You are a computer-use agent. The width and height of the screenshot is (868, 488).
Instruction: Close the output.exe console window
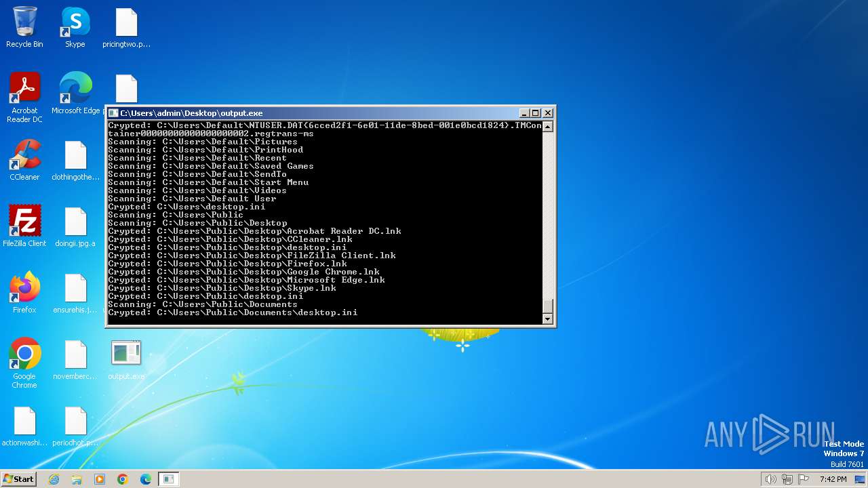548,113
